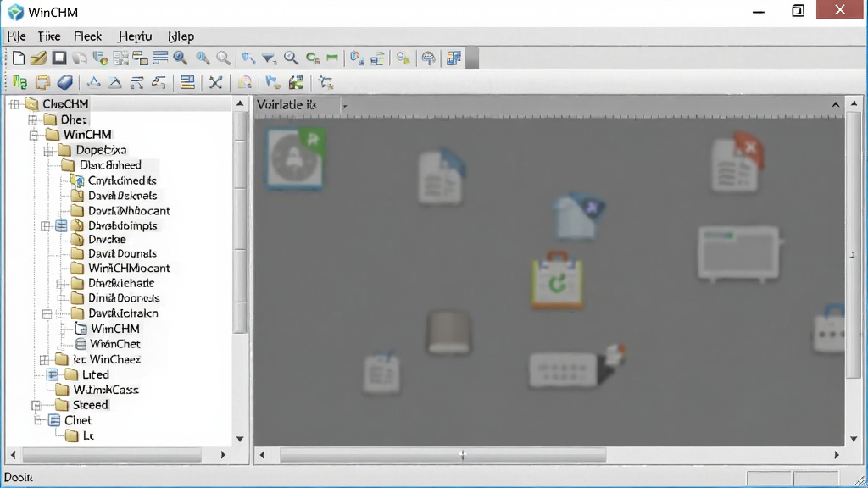
Task: Select the WimCHM file item in tree
Action: (x=115, y=329)
